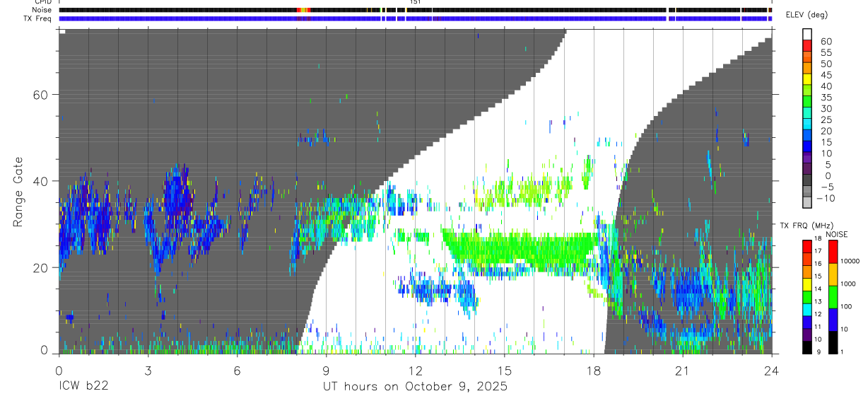The width and height of the screenshot is (868, 401).
Task: Click the 'Noise' row label at top left
Action: [x=42, y=11]
